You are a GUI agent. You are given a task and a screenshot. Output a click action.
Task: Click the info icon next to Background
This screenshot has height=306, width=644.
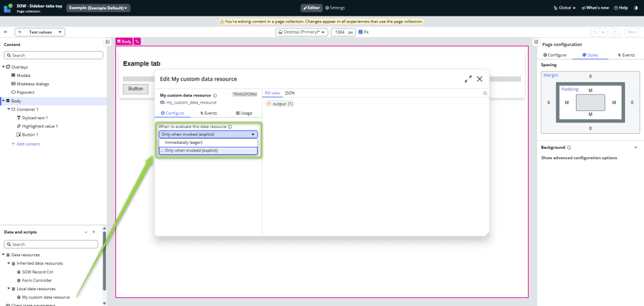(x=569, y=148)
